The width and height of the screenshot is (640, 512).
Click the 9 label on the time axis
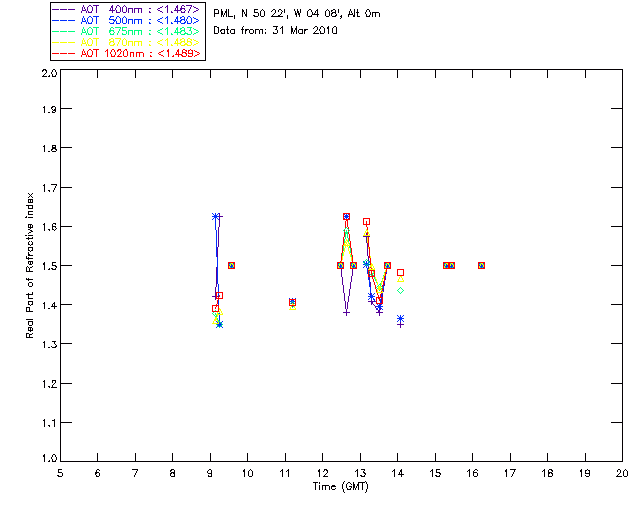tap(210, 473)
